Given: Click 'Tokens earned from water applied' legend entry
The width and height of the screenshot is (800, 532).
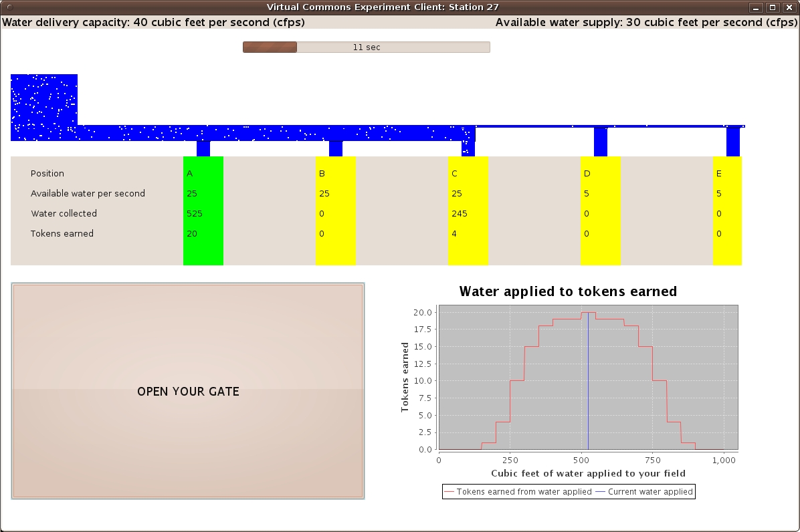Looking at the screenshot, I should click(518, 492).
